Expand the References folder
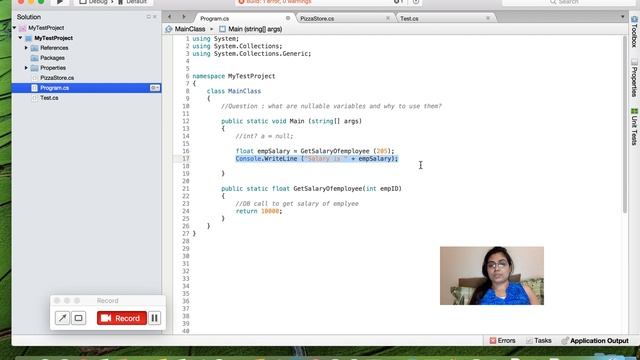This screenshot has width=640, height=360. click(x=26, y=48)
